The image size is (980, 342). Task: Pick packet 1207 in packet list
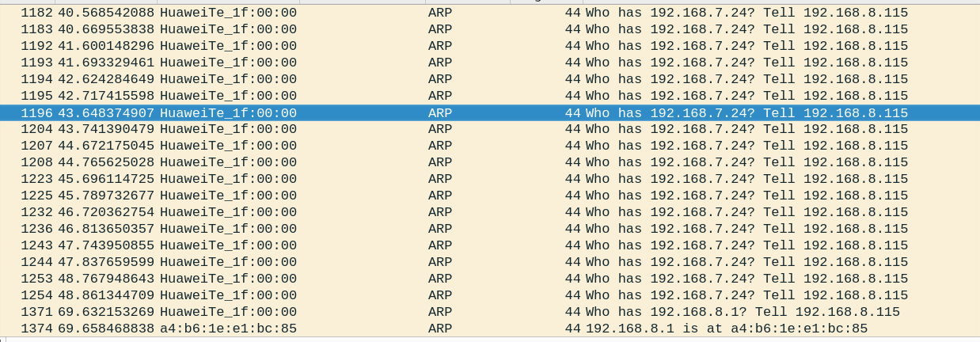point(490,146)
